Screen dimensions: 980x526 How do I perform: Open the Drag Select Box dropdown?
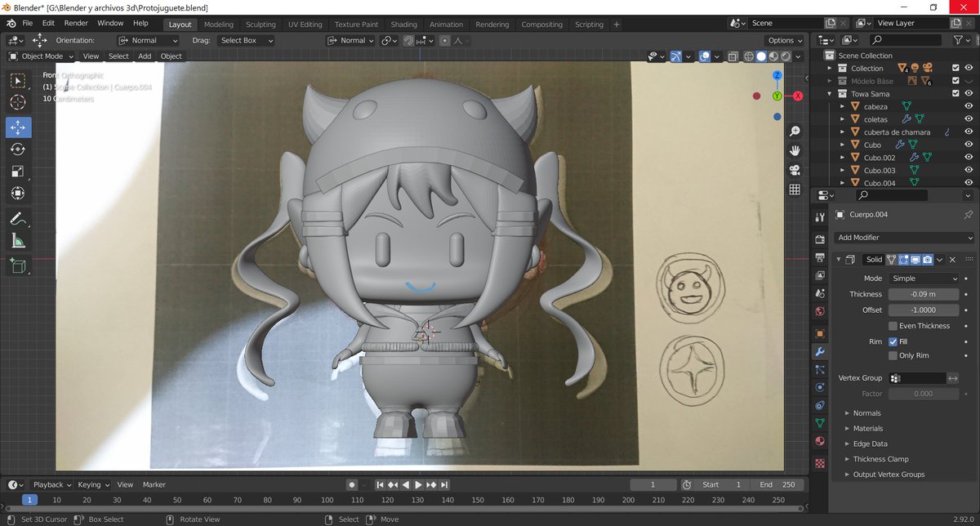pyautogui.click(x=245, y=40)
